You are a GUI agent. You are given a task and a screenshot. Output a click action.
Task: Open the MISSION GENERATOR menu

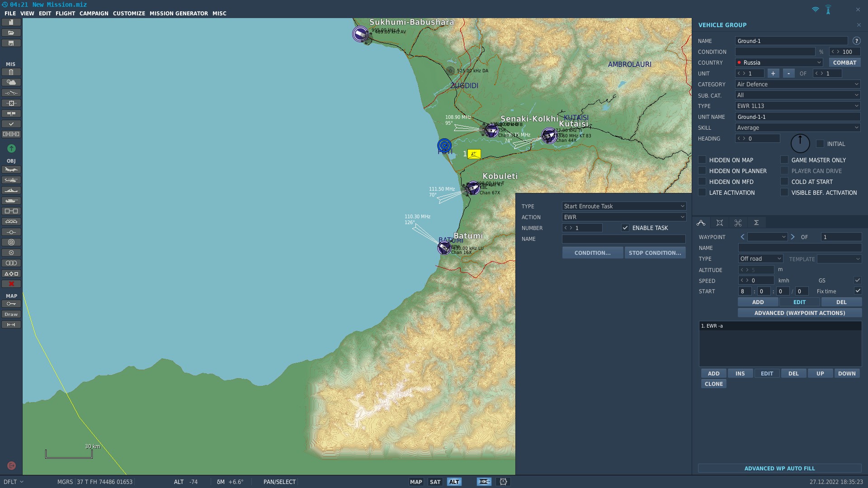point(179,13)
